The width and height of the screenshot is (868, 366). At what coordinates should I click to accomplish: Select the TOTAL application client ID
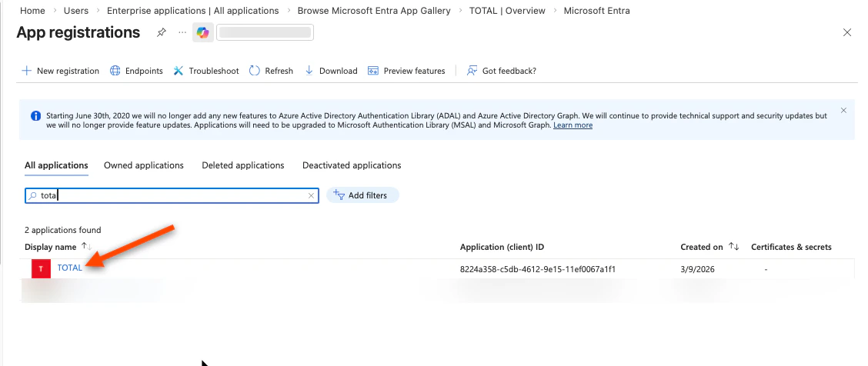tap(538, 269)
